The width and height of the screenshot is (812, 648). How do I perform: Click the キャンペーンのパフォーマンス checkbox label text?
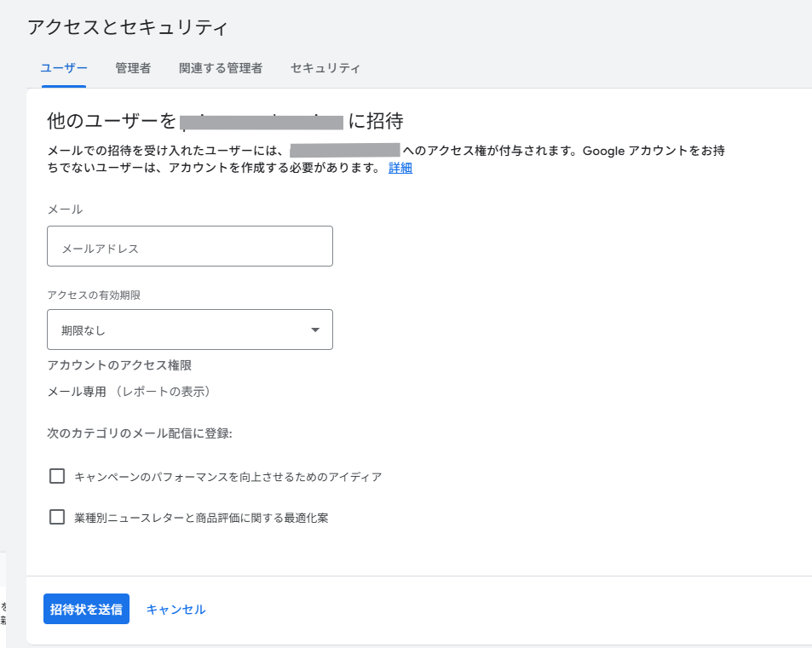click(x=227, y=477)
